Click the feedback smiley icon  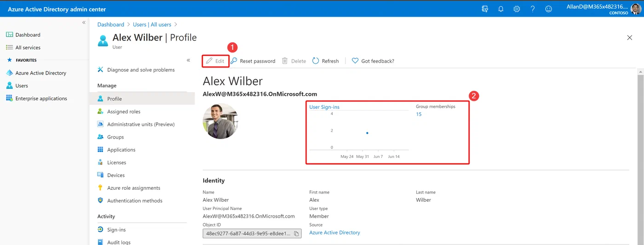548,9
